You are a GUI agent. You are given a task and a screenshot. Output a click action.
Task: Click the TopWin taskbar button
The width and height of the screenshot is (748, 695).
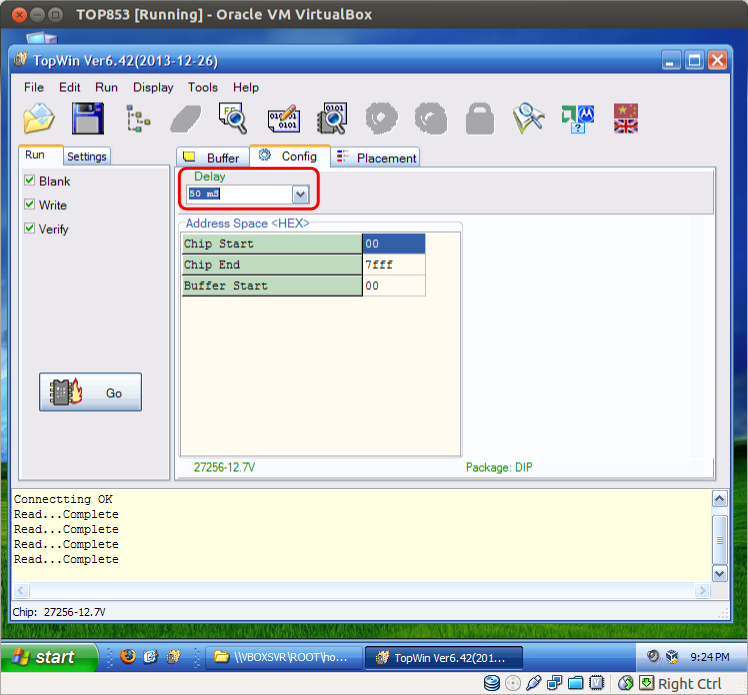pyautogui.click(x=443, y=658)
